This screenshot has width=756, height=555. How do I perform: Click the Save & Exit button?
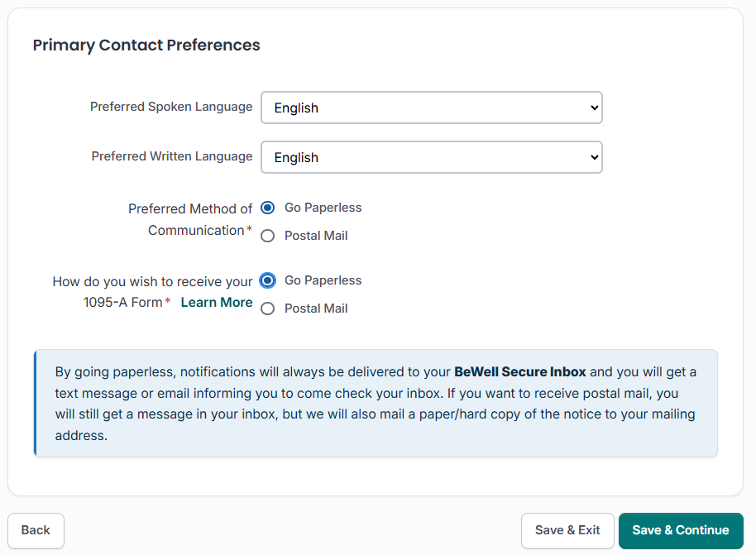567,530
